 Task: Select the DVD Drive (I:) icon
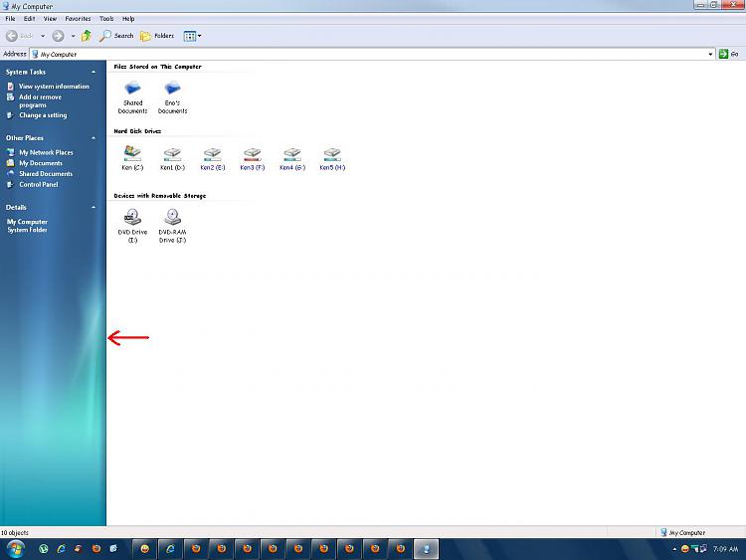pos(132,227)
